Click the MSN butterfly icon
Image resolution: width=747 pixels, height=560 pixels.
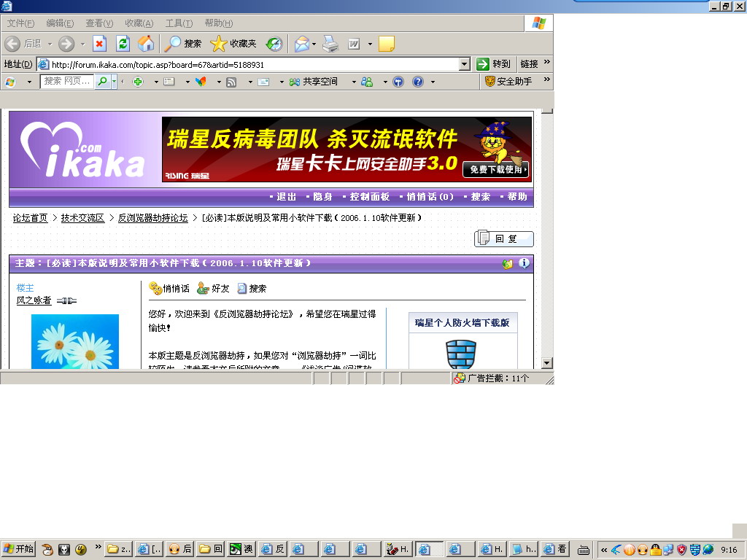[x=201, y=82]
